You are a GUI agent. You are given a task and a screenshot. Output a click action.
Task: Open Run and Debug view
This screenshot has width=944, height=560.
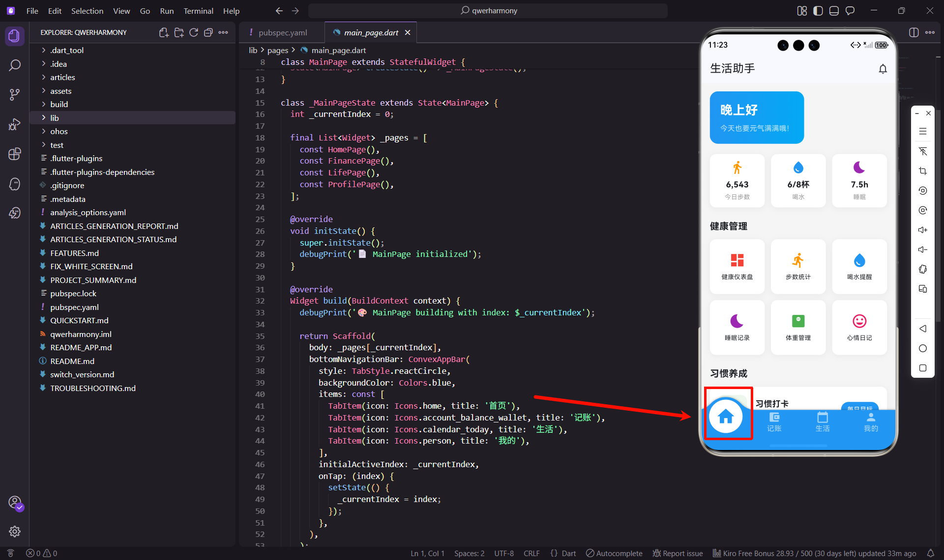tap(15, 124)
